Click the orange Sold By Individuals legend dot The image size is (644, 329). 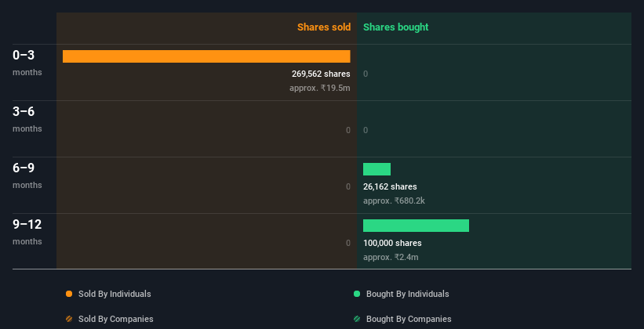tap(69, 294)
